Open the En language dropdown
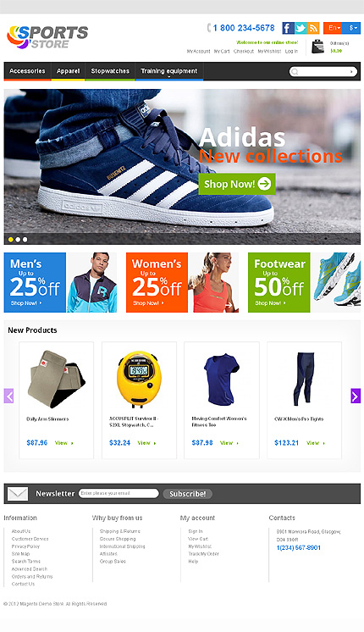The width and height of the screenshot is (364, 632). coord(333,28)
